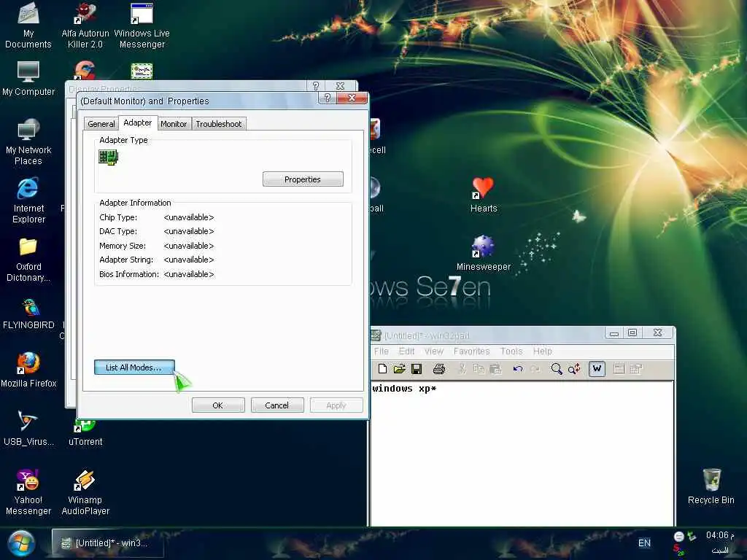Open the View menu in win32pad

[x=434, y=351]
